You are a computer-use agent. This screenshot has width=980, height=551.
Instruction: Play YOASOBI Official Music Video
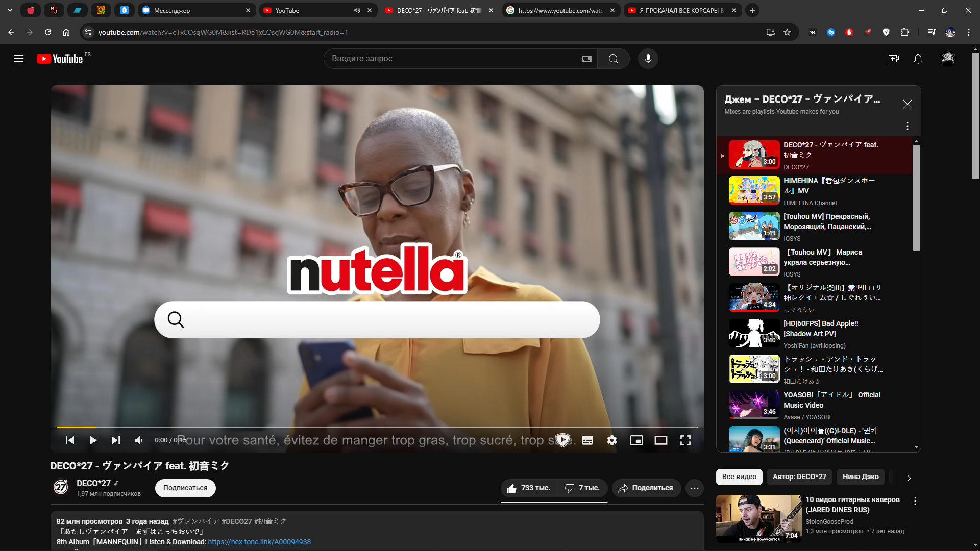coord(814,406)
